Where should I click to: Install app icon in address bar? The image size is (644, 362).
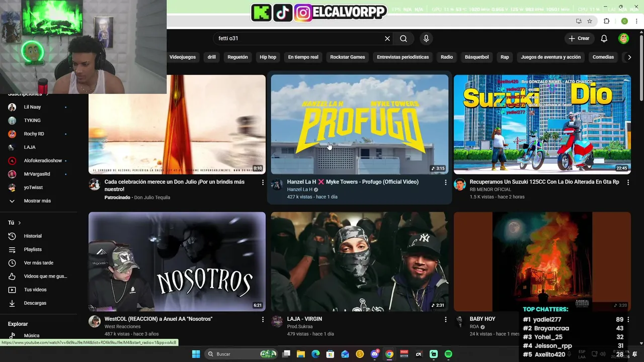click(579, 21)
